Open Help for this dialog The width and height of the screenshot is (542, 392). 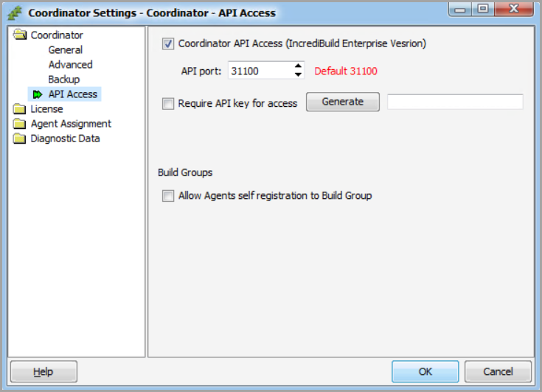point(44,372)
